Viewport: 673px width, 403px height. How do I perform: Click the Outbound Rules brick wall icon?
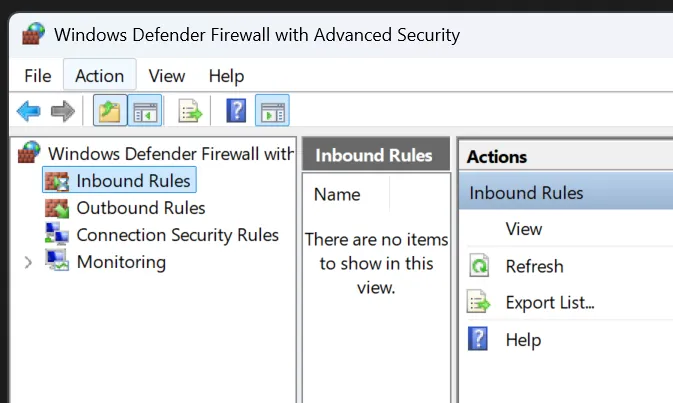click(57, 208)
